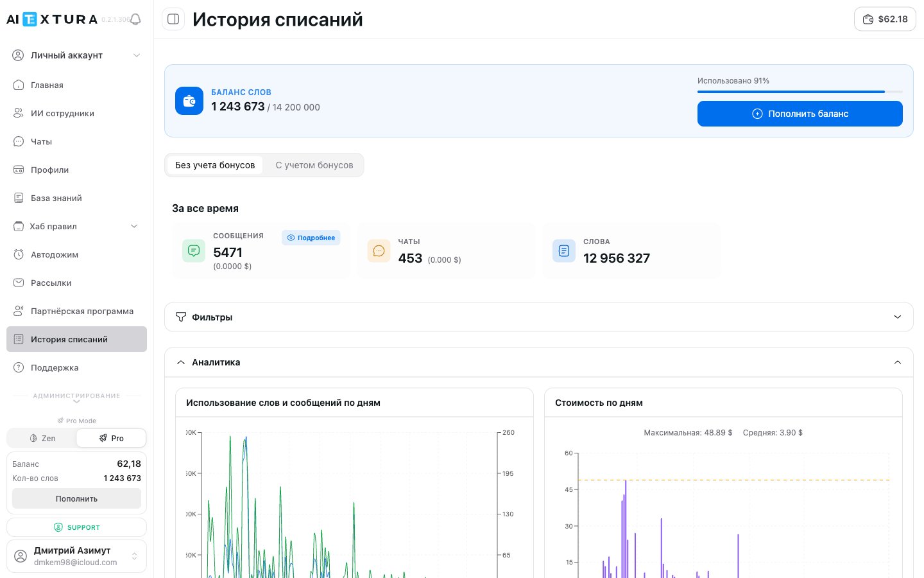Image resolution: width=924 pixels, height=578 pixels.
Task: Click the AI Textura logo
Action: 52,19
